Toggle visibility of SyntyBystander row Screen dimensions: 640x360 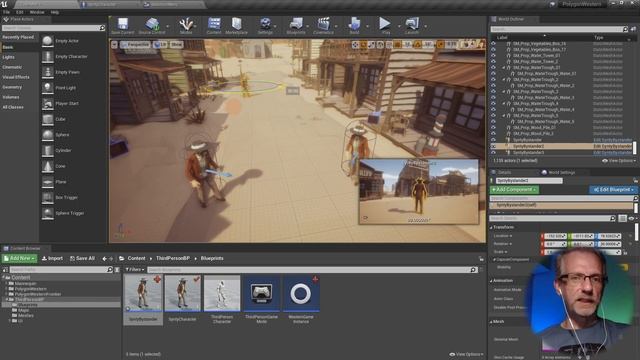click(493, 140)
